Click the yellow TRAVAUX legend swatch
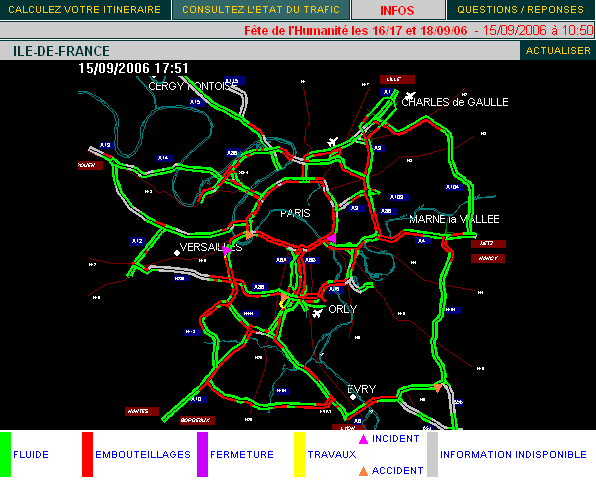Screen dimensions: 596x484 coord(299,454)
